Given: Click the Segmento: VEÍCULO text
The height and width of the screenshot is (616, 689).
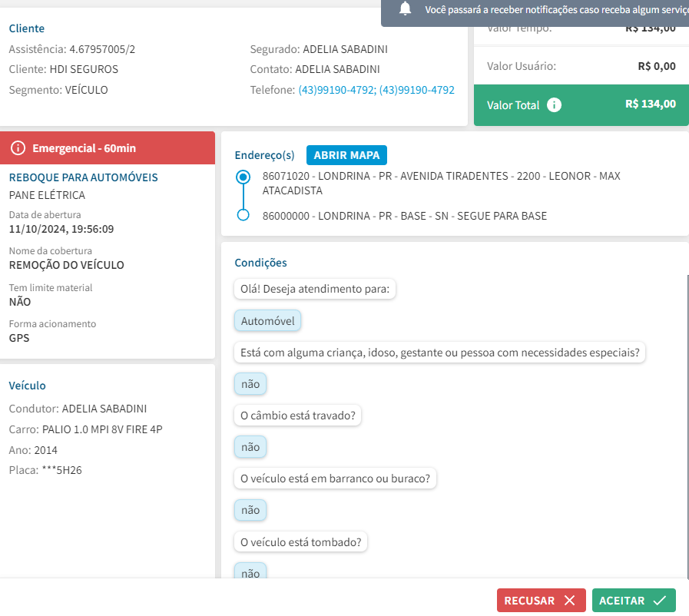Looking at the screenshot, I should (x=58, y=90).
